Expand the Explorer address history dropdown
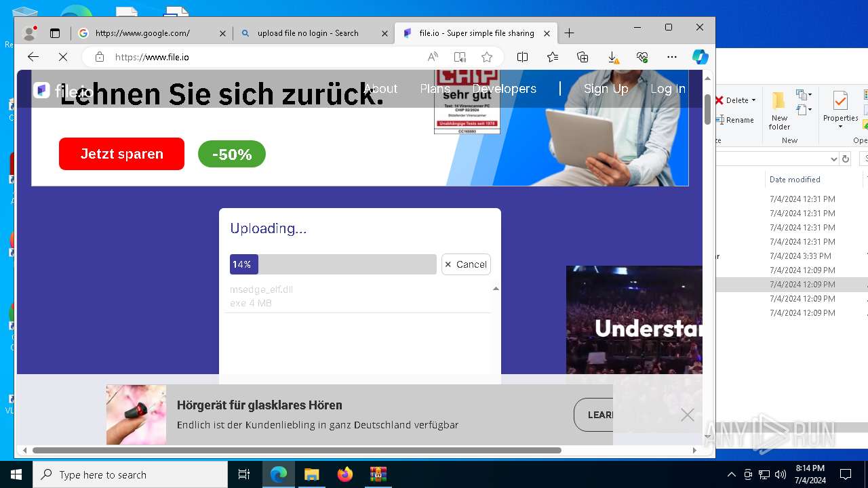The image size is (868, 488). (834, 159)
